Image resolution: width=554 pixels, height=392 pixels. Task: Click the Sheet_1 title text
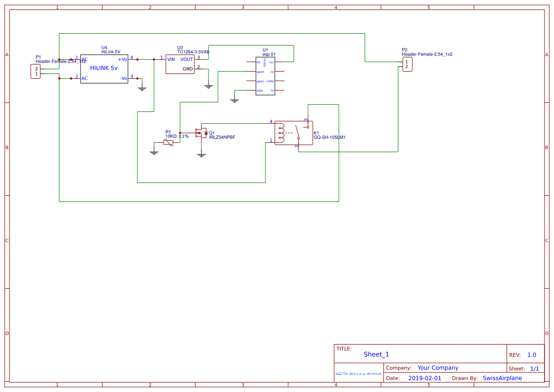(376, 355)
